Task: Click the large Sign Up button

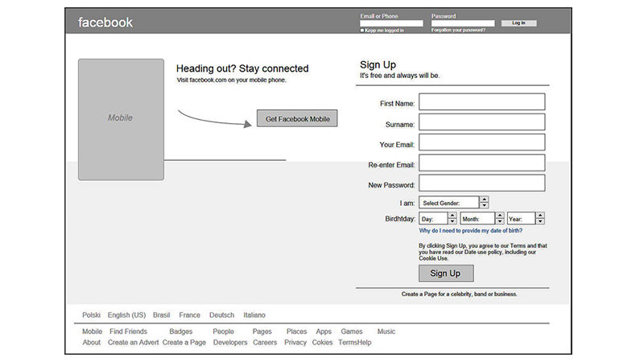Action: pyautogui.click(x=446, y=274)
